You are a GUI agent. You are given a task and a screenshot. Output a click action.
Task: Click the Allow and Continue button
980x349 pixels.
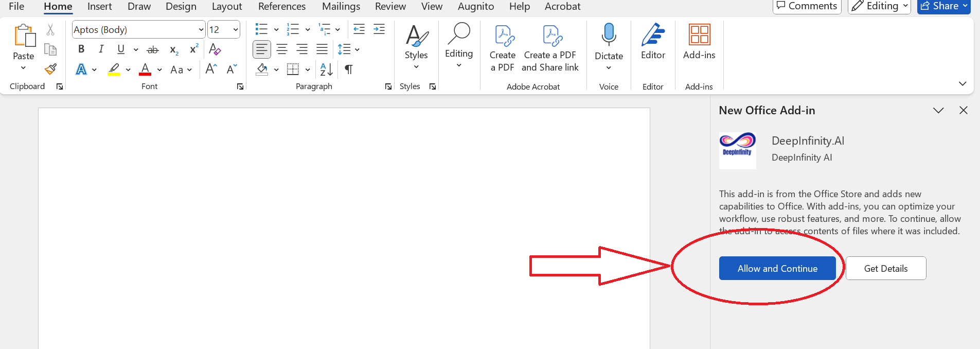[x=777, y=268]
